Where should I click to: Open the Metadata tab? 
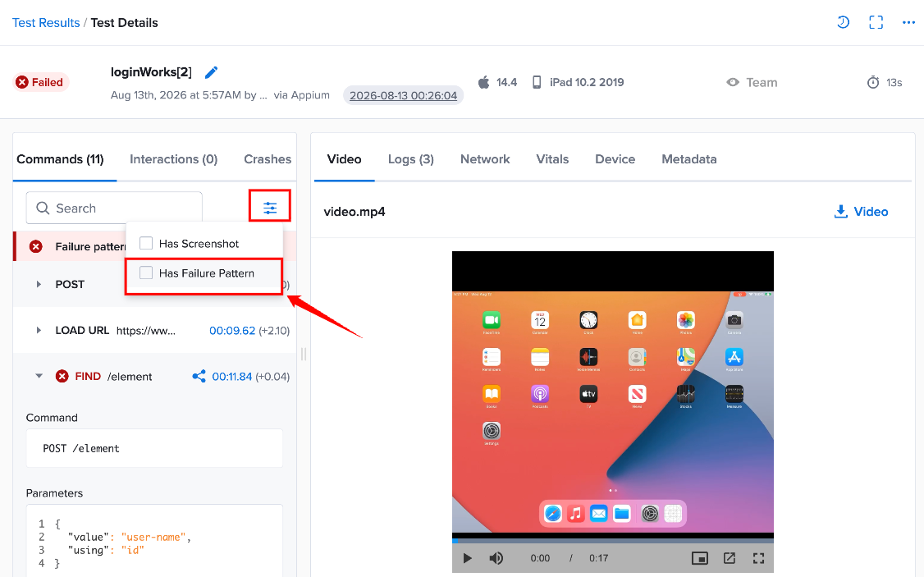click(688, 159)
